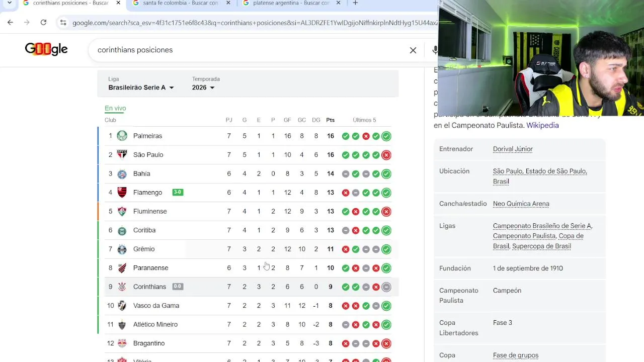Click the São Paulo club crest
Image resolution: width=644 pixels, height=362 pixels.
pos(122,155)
